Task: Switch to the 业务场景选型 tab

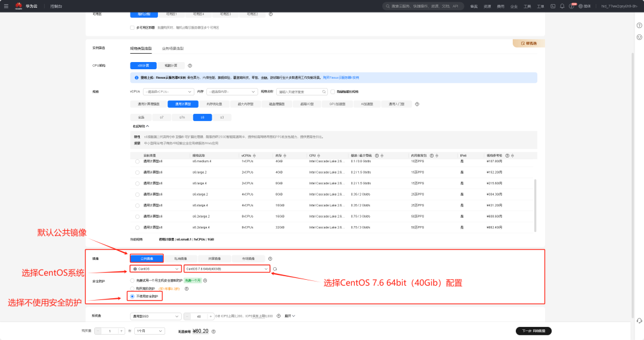Action: 173,48
